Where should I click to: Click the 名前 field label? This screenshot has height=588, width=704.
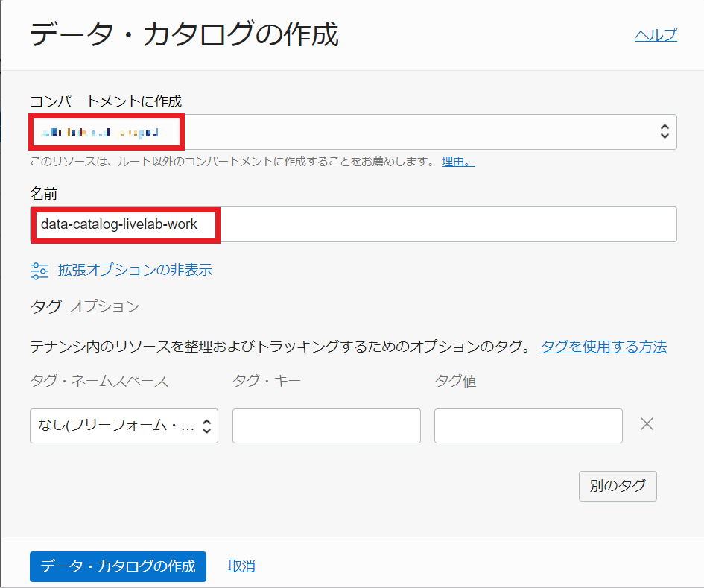pos(44,194)
